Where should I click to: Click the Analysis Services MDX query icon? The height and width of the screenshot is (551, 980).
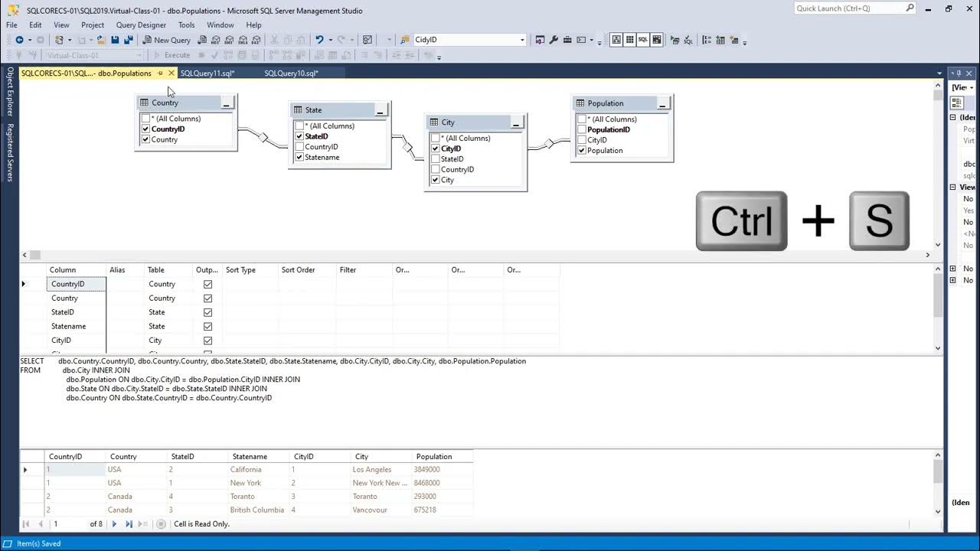click(x=215, y=40)
